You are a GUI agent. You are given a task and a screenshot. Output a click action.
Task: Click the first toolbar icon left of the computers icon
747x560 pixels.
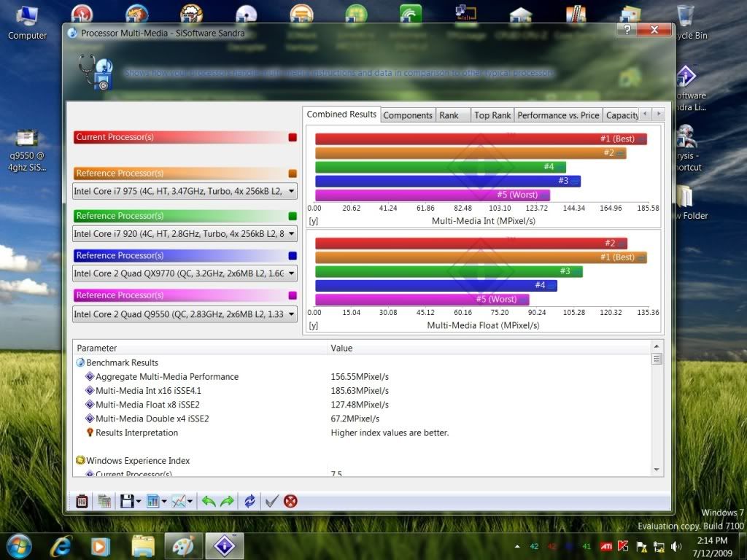click(82, 501)
